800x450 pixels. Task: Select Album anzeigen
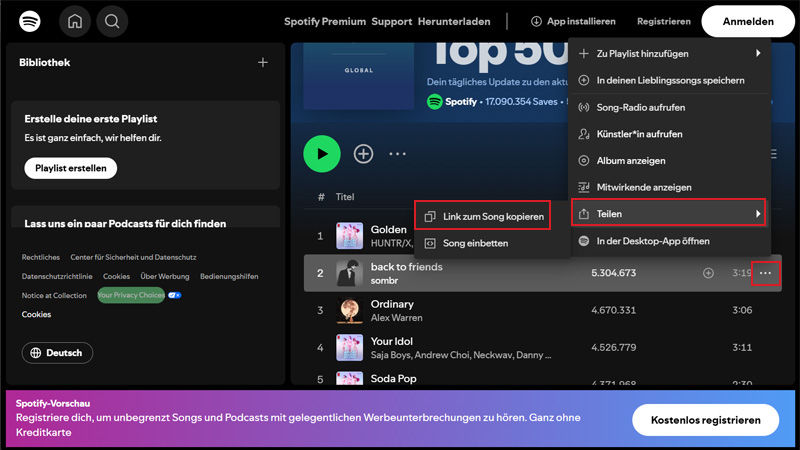668,161
